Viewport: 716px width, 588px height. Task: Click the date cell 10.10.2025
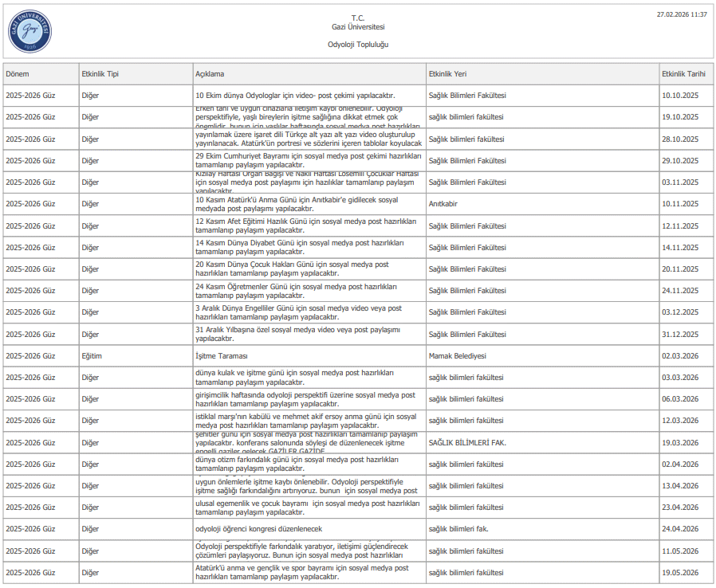tap(679, 96)
